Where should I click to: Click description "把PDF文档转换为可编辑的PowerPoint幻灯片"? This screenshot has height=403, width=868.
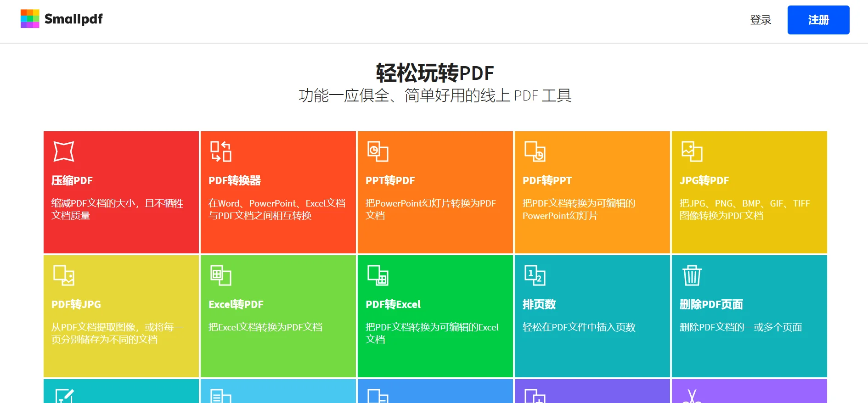(579, 209)
